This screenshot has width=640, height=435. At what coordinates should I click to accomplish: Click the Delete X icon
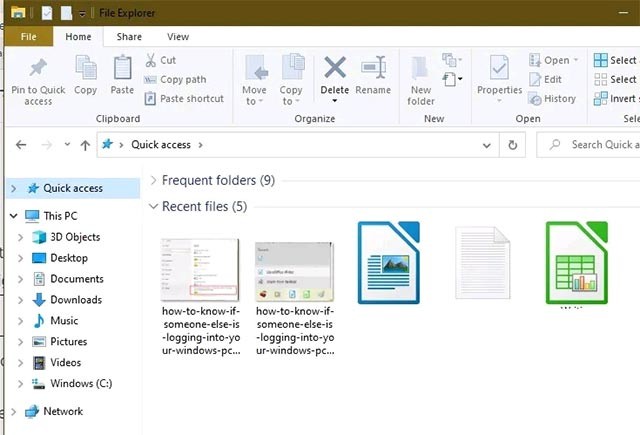(335, 68)
